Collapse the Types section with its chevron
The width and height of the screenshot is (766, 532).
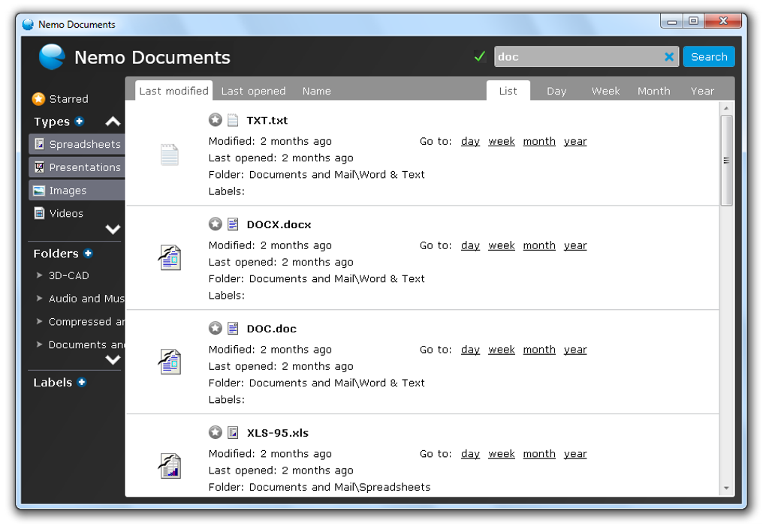[112, 121]
